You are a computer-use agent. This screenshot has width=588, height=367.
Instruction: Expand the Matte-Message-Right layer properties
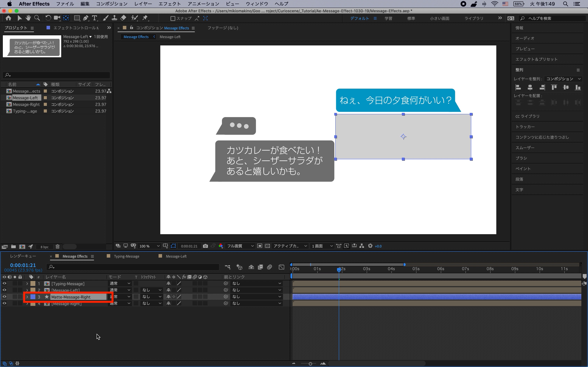(x=27, y=297)
